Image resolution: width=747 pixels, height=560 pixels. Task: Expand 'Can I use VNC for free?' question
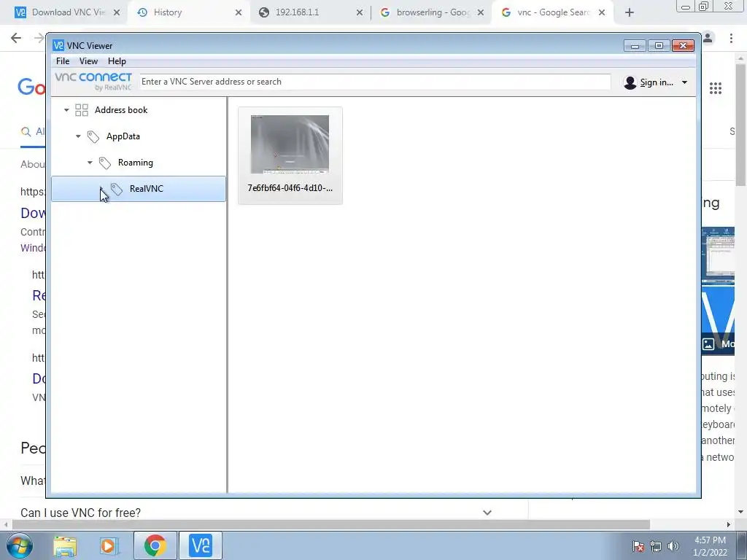pos(487,513)
